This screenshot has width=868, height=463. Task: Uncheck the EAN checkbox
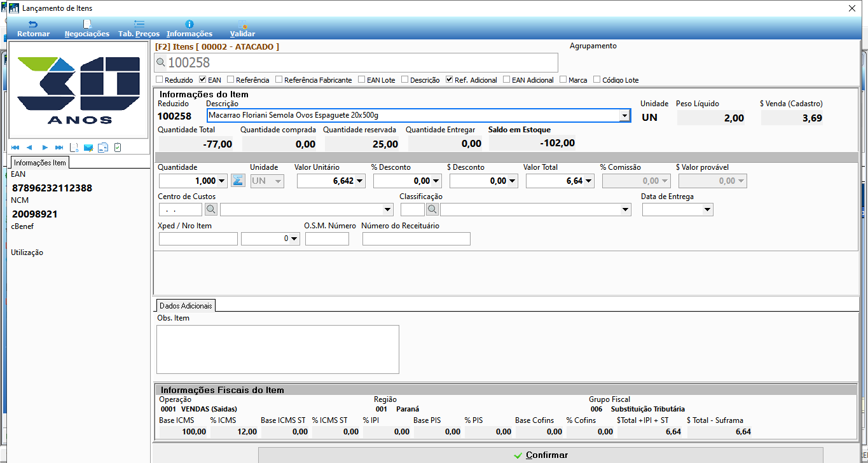(203, 80)
